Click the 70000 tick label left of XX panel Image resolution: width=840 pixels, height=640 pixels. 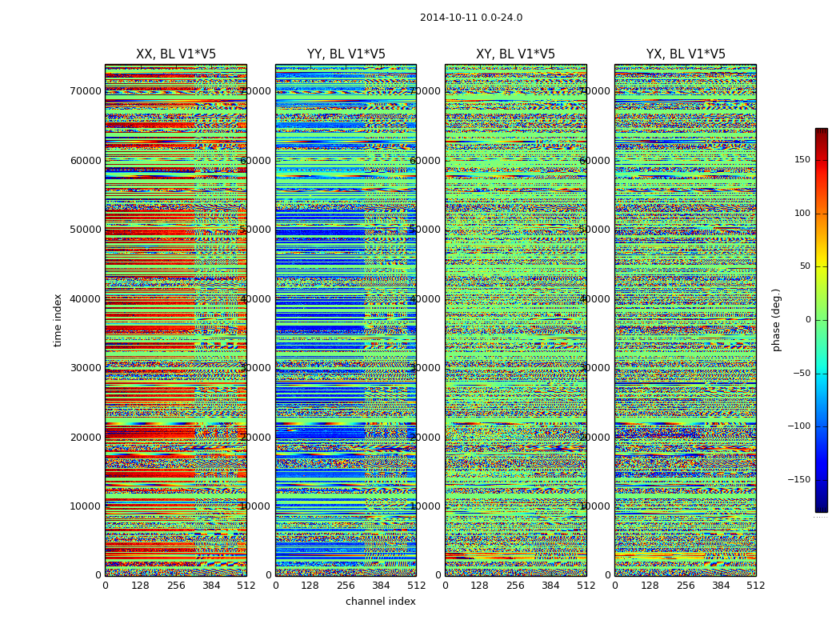click(86, 91)
